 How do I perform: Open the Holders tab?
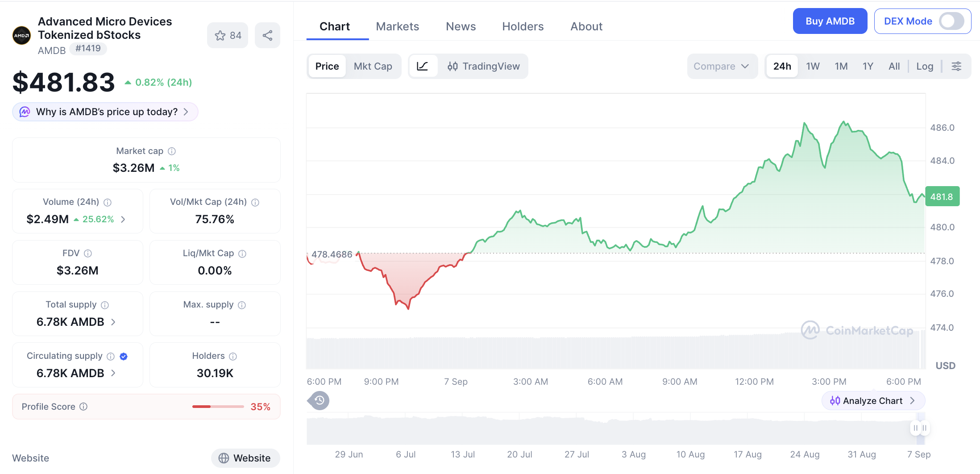[x=523, y=26]
